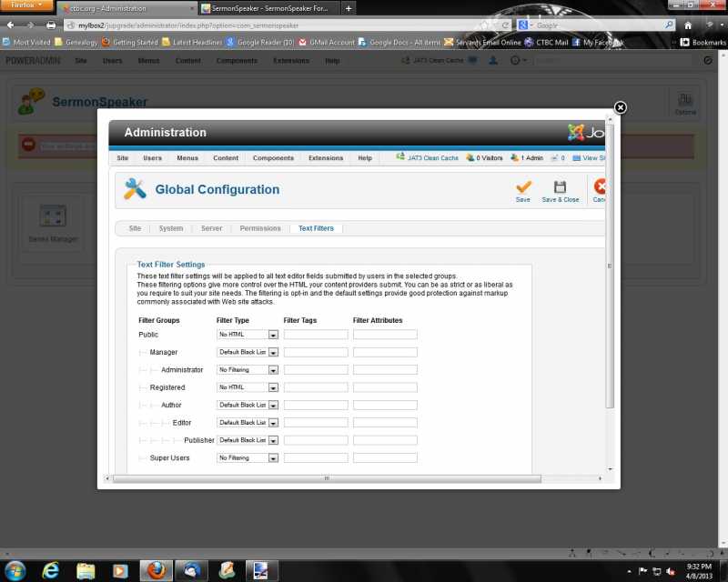
Task: Click the Firefox home icon
Action: coord(688,25)
